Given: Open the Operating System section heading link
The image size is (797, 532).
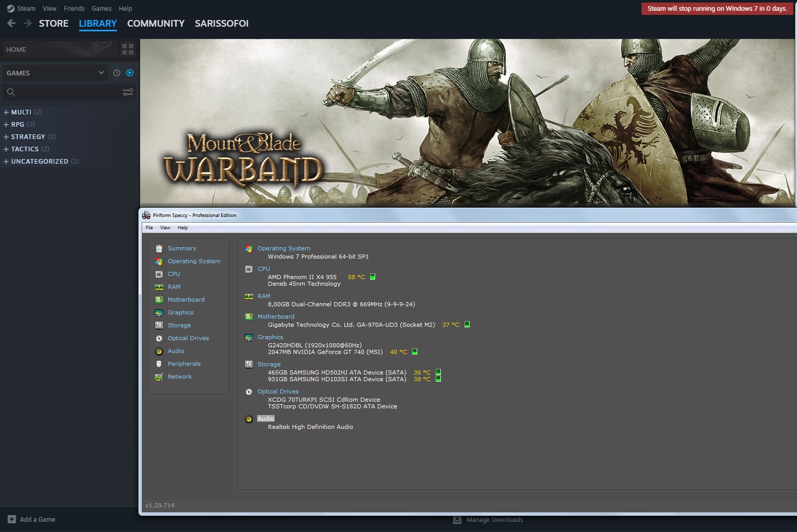Looking at the screenshot, I should (284, 248).
